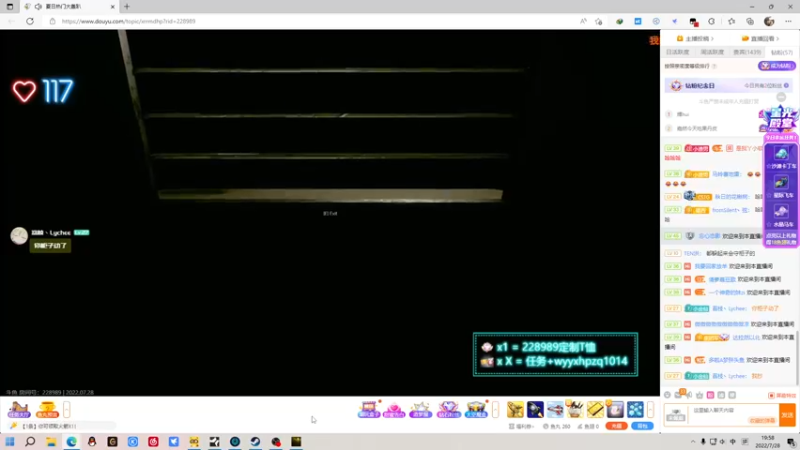Collapse the floating gift panel minus button
800x450 pixels.
[x=781, y=97]
